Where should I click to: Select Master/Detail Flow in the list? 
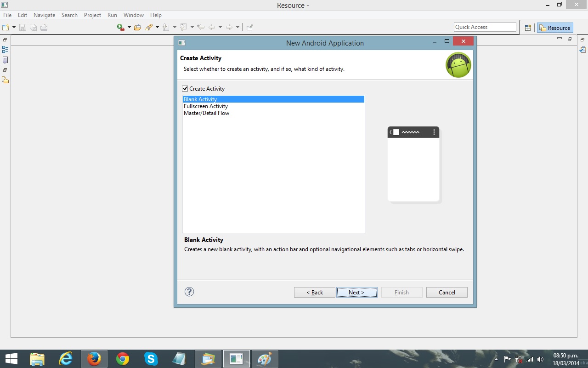tap(273, 113)
